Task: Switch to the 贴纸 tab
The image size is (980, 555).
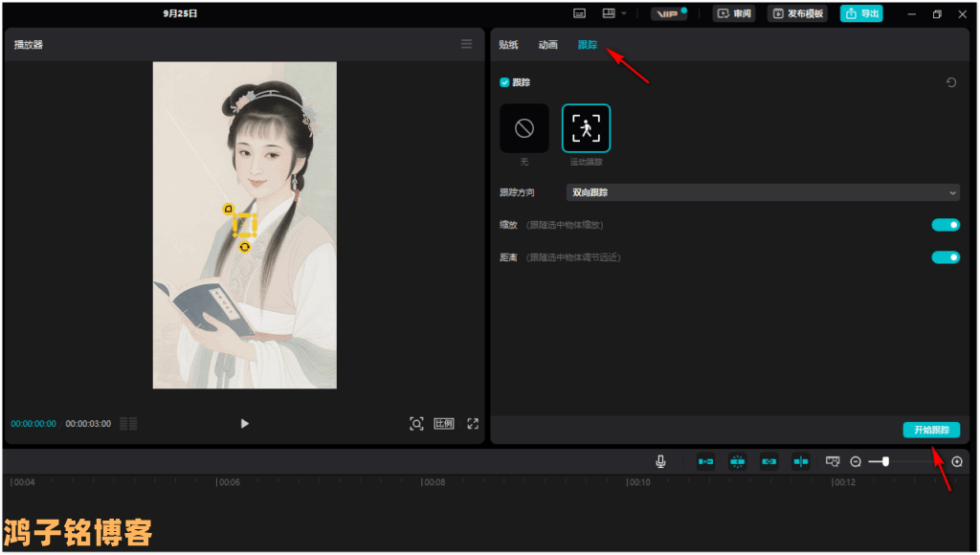Action: [508, 45]
